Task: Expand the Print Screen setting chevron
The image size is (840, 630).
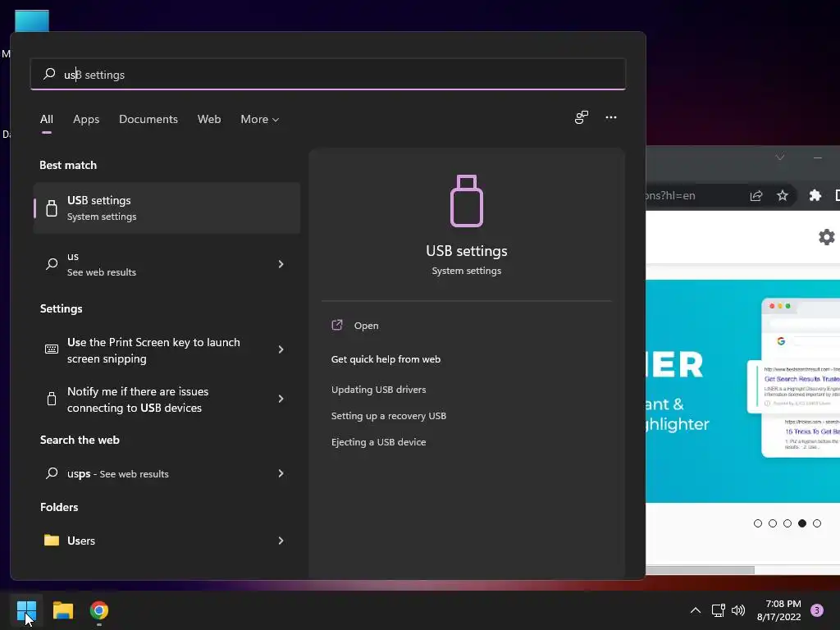Action: coord(281,349)
